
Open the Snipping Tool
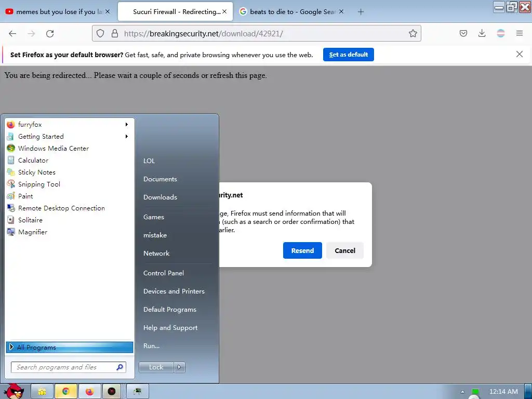click(x=70, y=184)
